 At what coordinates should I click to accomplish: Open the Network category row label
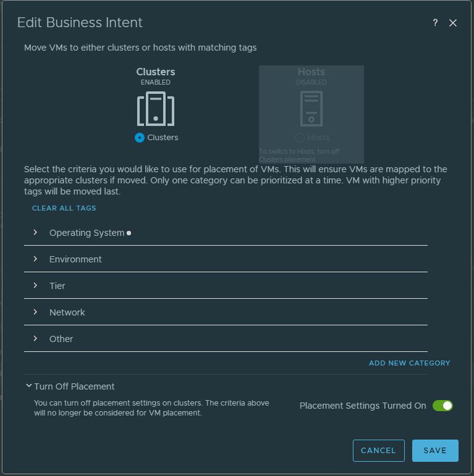67,312
